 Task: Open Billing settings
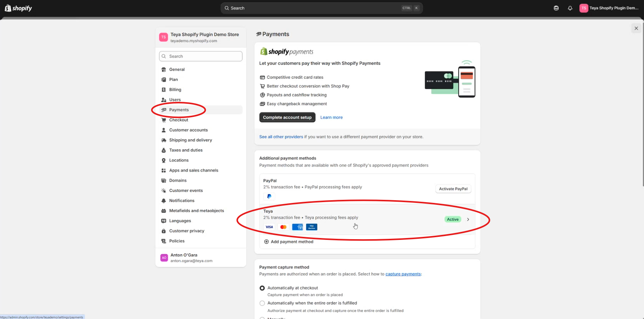pyautogui.click(x=201, y=90)
